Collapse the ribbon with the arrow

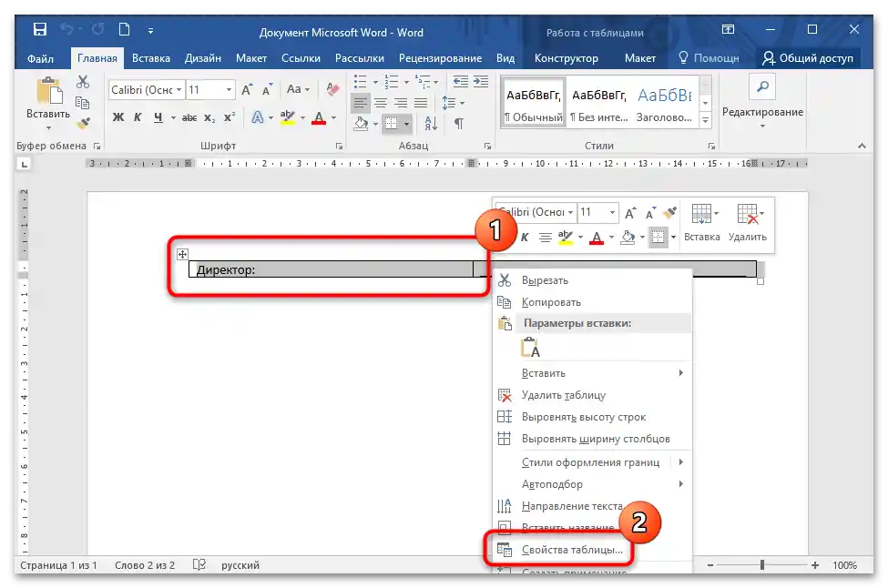tap(862, 146)
